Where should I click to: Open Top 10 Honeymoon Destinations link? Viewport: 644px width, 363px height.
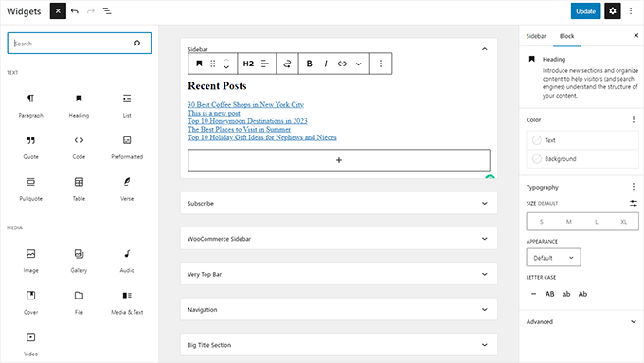[247, 121]
